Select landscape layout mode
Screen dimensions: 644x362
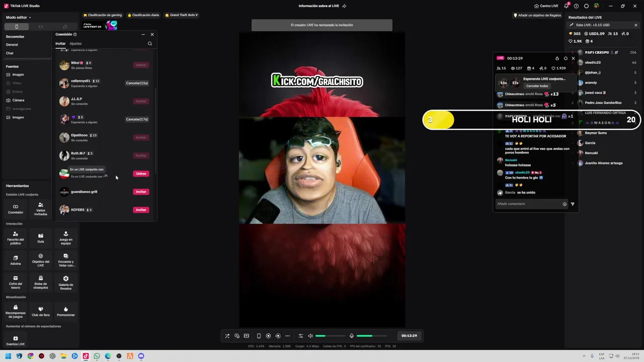pyautogui.click(x=41, y=27)
